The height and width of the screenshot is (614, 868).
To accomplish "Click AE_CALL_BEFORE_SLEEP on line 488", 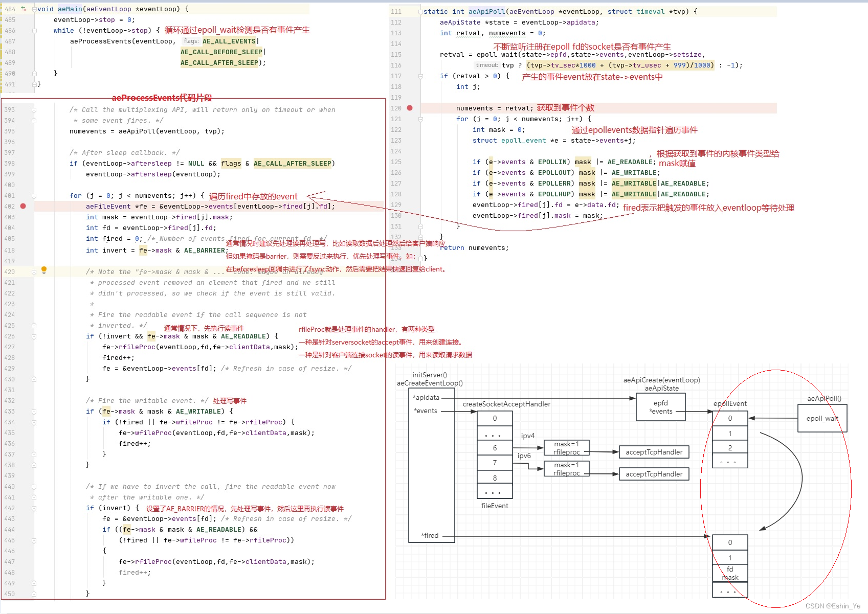I will pyautogui.click(x=221, y=52).
